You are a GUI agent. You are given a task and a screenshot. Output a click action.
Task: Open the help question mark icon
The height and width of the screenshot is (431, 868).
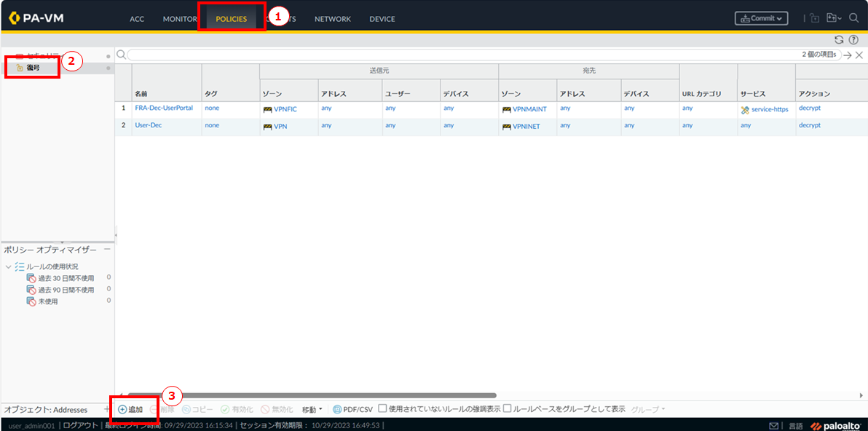click(853, 40)
